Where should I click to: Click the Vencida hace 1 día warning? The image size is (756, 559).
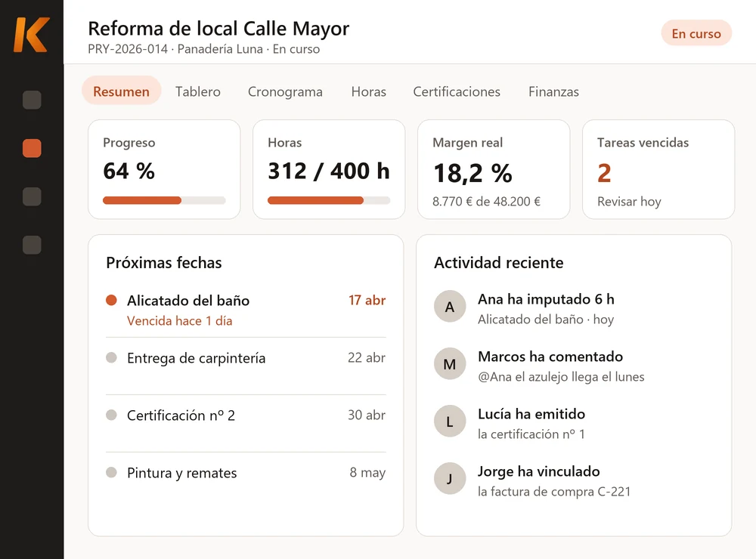tap(179, 321)
